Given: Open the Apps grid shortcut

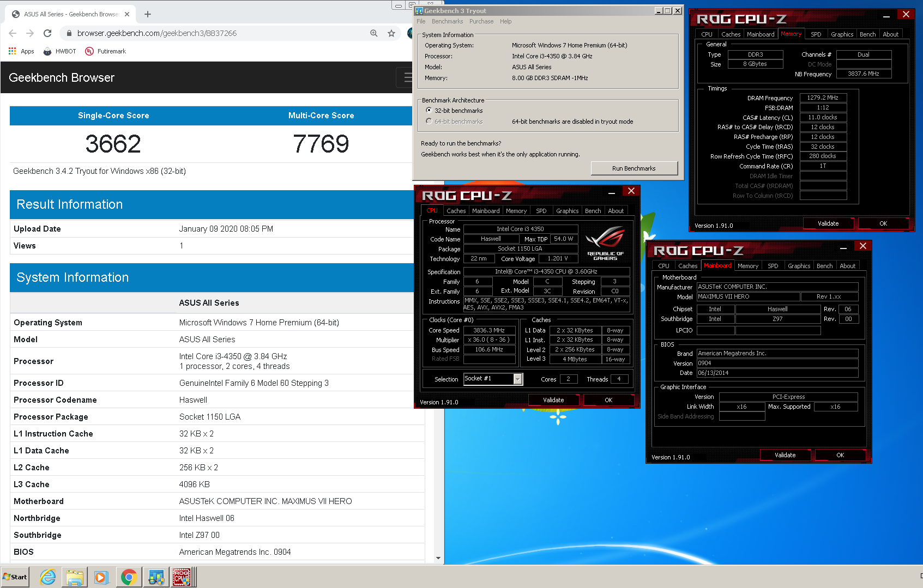Looking at the screenshot, I should pyautogui.click(x=21, y=51).
